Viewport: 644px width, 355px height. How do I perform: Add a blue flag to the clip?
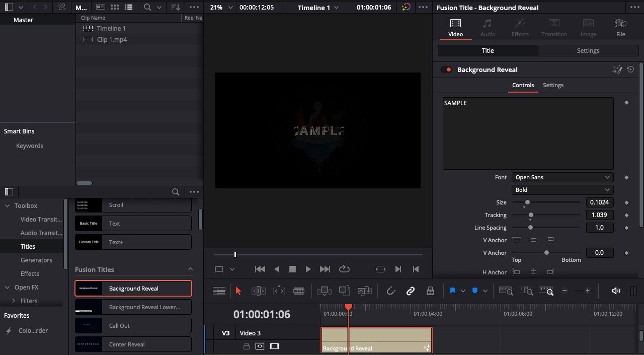(452, 291)
